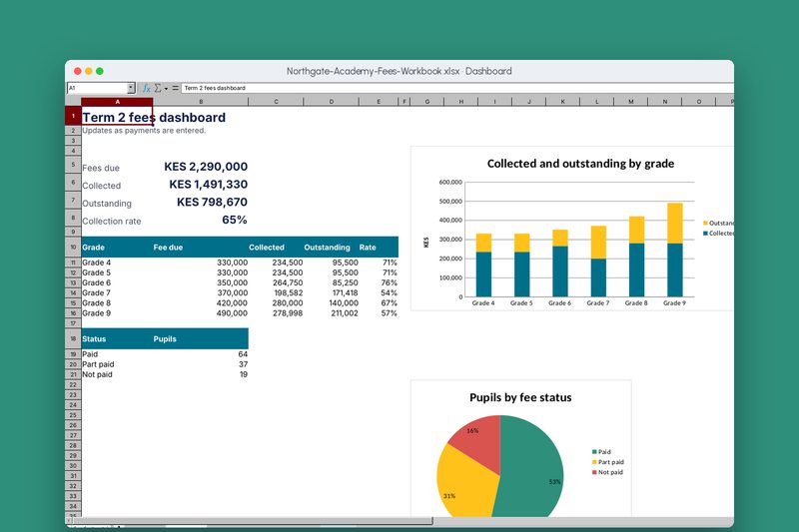Select column E header
Image resolution: width=799 pixels, height=532 pixels.
(379, 102)
